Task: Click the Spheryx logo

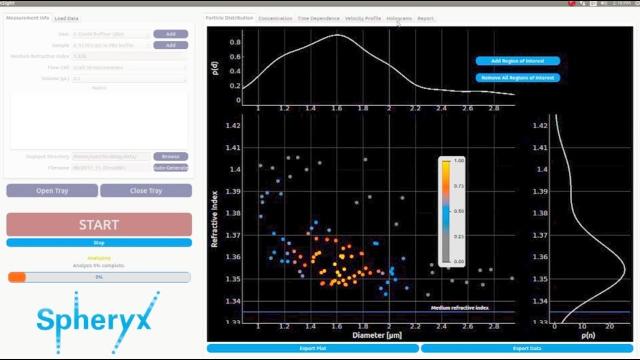Action: [98, 321]
